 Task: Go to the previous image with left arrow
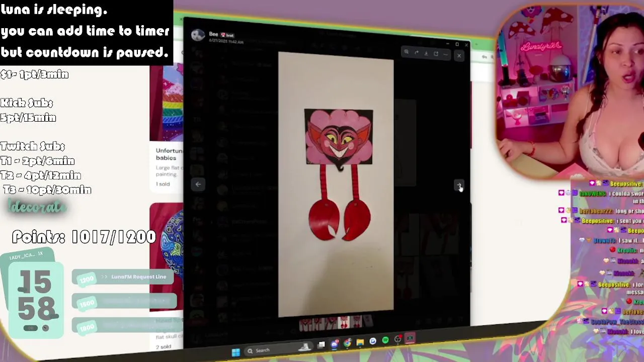(x=198, y=185)
